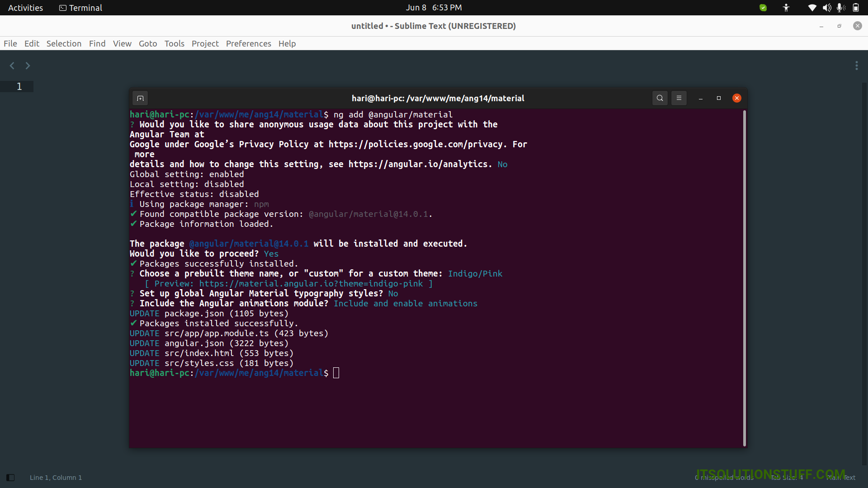
Task: Open the date and time menu showing Jun 8
Action: 434,7
